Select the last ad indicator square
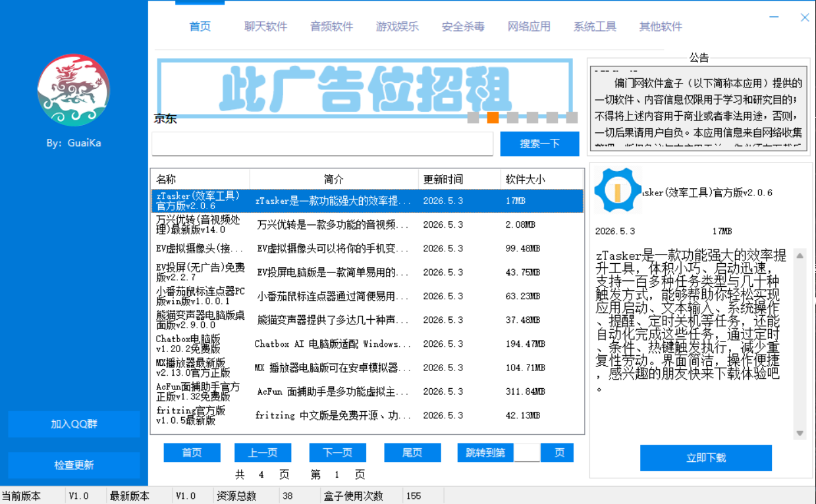Viewport: 816px width, 504px height. pos(572,118)
